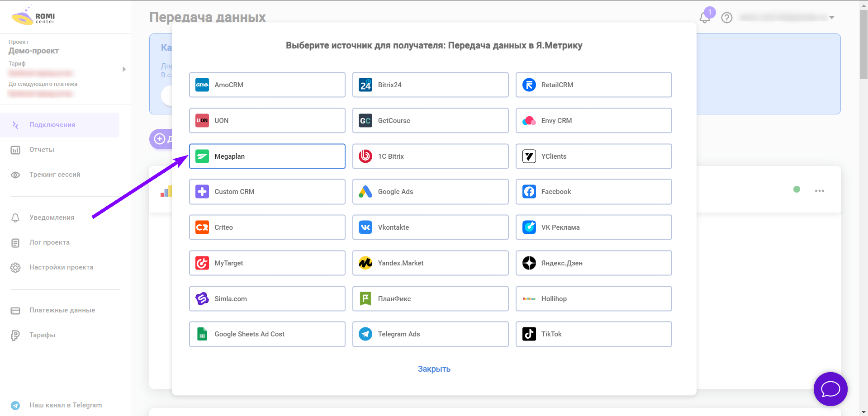Open the three-dots connection menu

click(820, 191)
